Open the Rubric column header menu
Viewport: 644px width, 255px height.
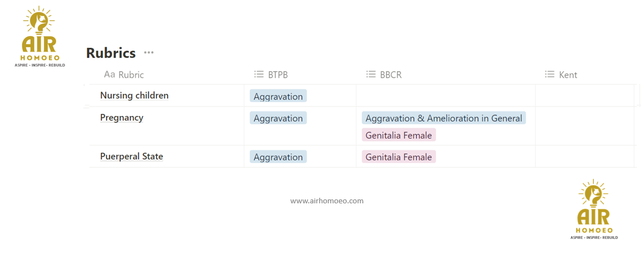[x=131, y=74]
